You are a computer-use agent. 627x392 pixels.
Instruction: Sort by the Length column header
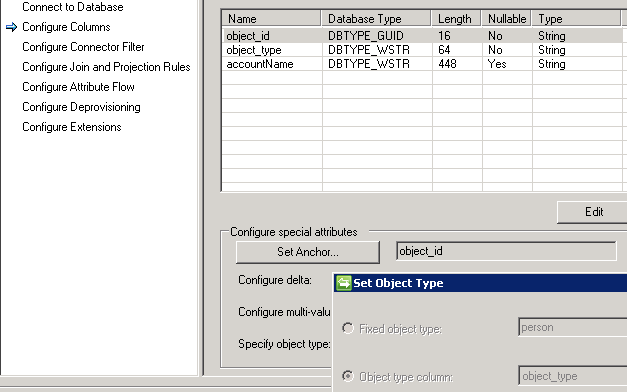coord(456,18)
